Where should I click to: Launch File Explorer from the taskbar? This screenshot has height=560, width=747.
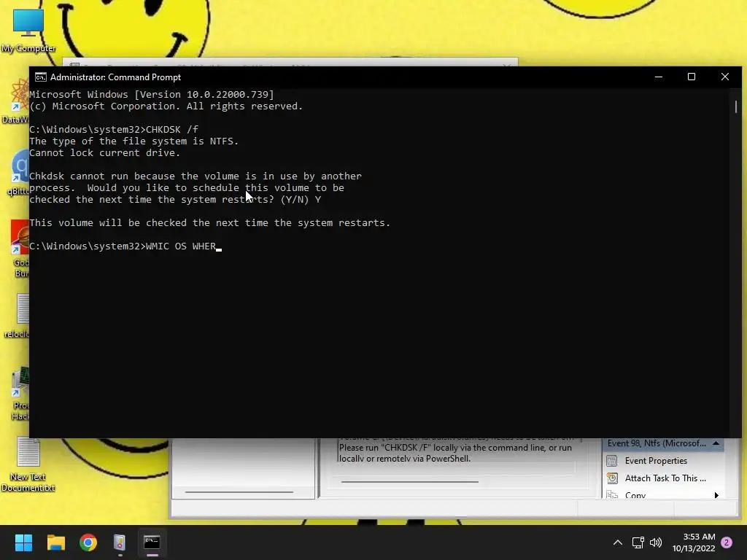(x=55, y=542)
